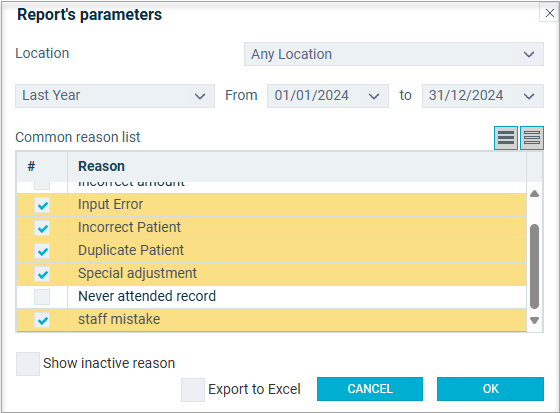Uncheck the Input Error reason
Viewport: 560px width, 413px height.
(42, 205)
